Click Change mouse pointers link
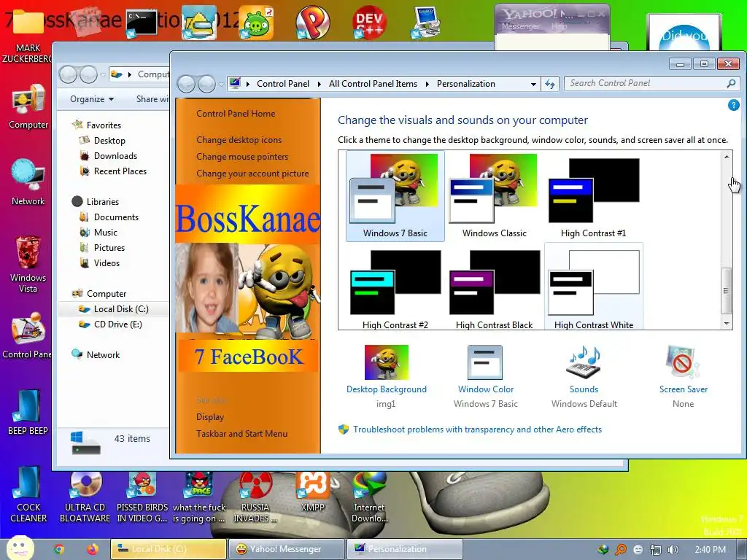This screenshot has height=560, width=747. click(242, 157)
